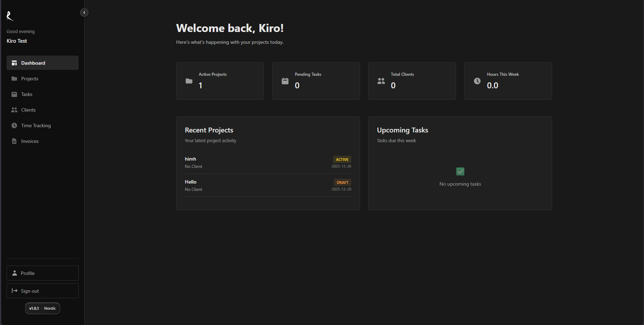Click the DRAFT status badge on Hello
Image resolution: width=644 pixels, height=325 pixels.
342,182
